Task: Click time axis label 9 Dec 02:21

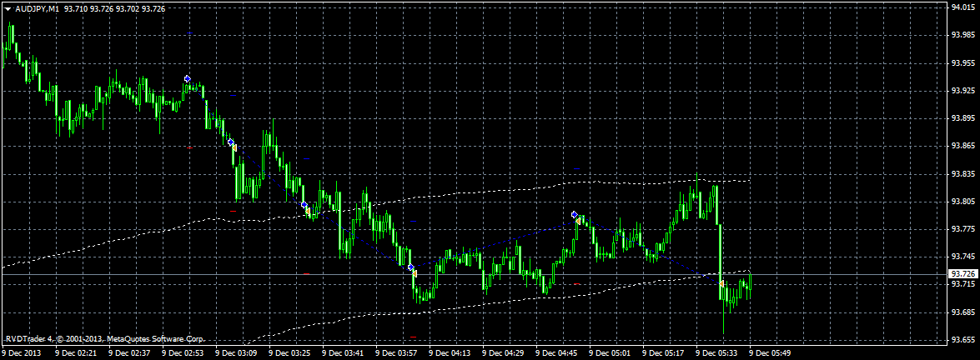Action: (77, 353)
